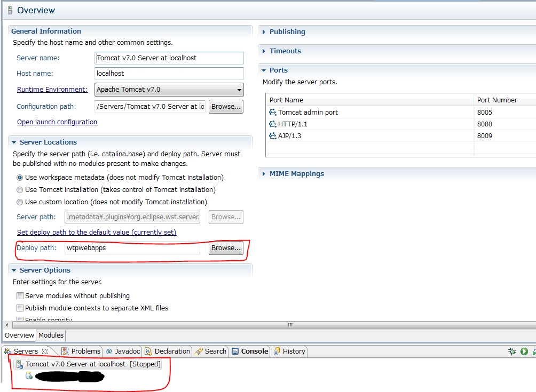Image resolution: width=536 pixels, height=392 pixels.
Task: Click the History tab icon
Action: pyautogui.click(x=277, y=351)
